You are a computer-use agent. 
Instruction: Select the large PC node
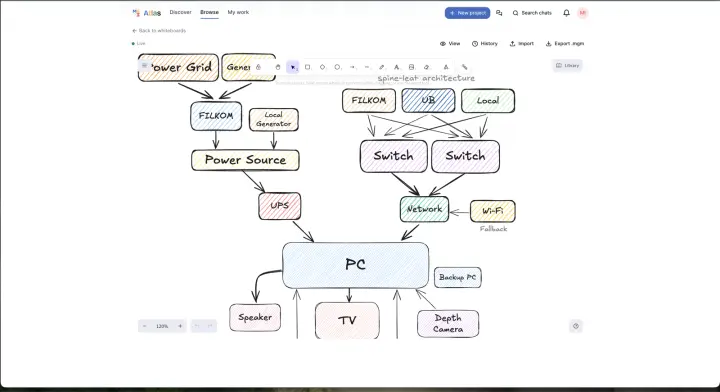[355, 265]
